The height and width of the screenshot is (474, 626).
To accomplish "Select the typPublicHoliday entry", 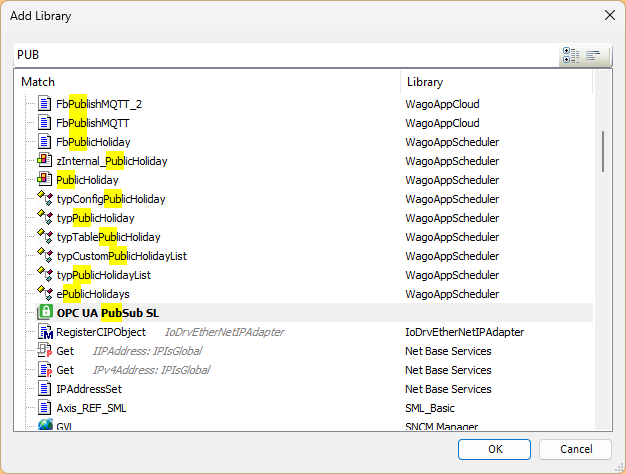I will coord(95,218).
